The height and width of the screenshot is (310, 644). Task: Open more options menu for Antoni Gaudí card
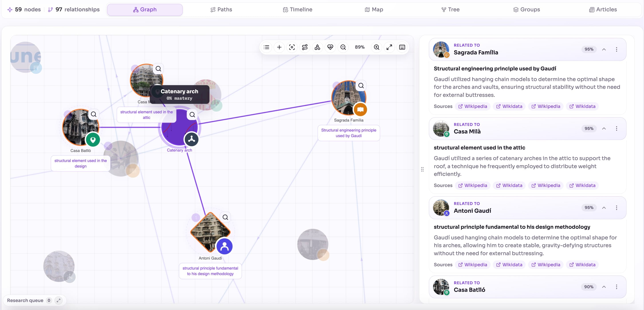[617, 208]
